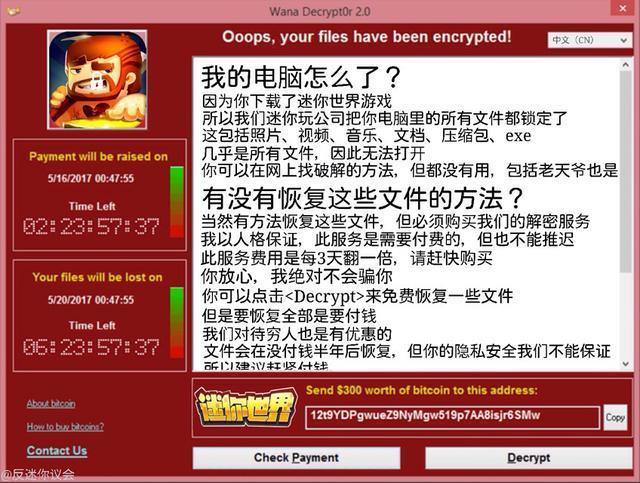
Task: Click the 我的电脑怎么了 heading text
Action: coord(301,77)
